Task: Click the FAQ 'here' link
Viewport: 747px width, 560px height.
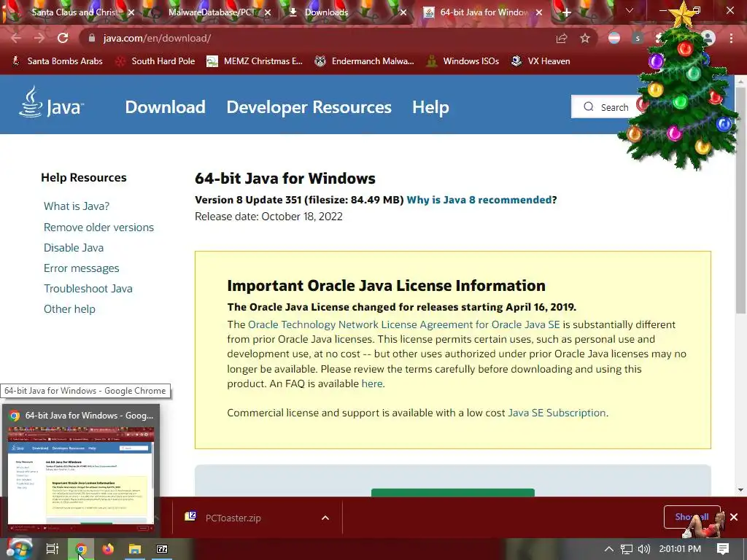Action: (x=372, y=384)
